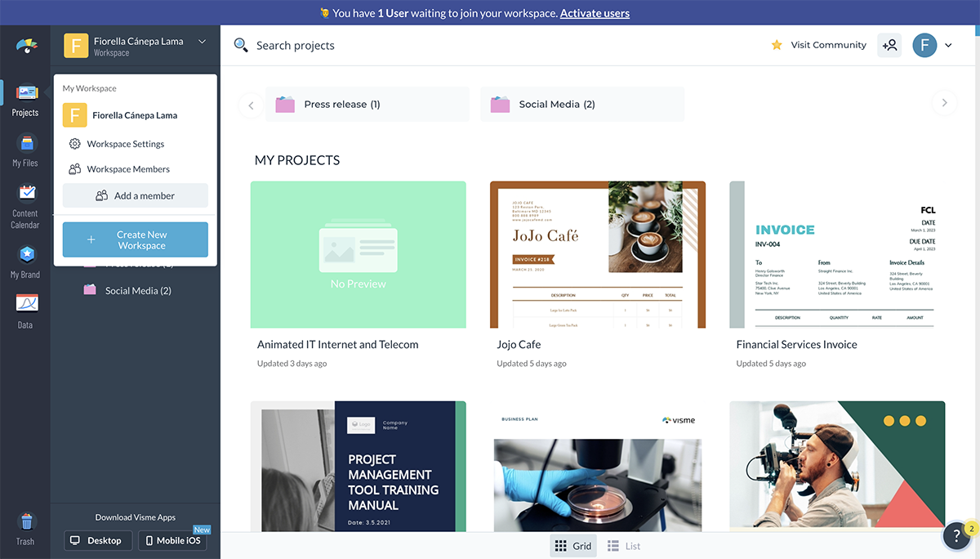Switch to Grid view

click(x=572, y=546)
